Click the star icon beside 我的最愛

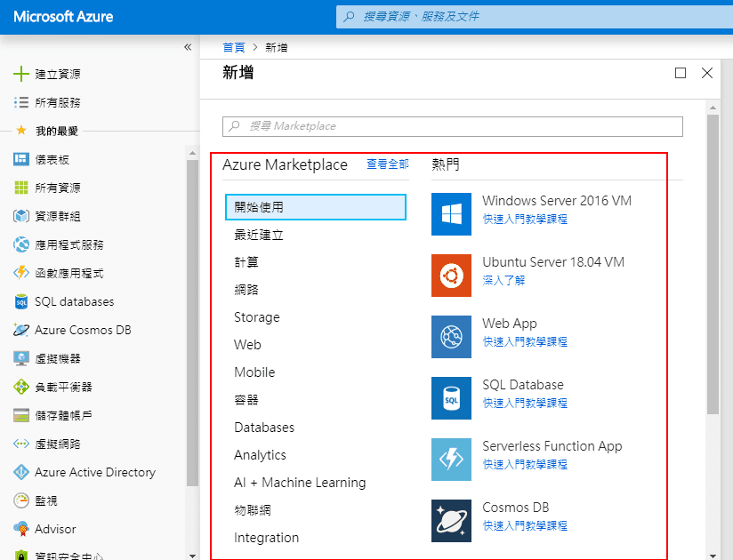click(21, 131)
